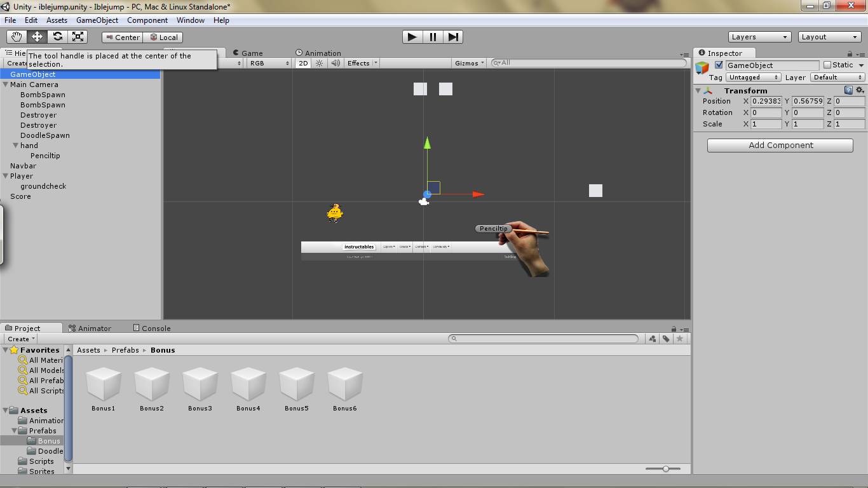Collapse the Favorites section in Project

click(x=4, y=350)
